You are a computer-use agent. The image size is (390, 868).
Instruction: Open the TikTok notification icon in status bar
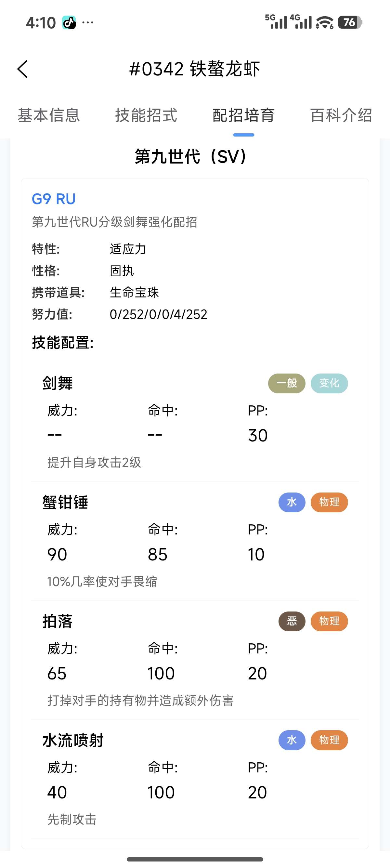pos(69,22)
